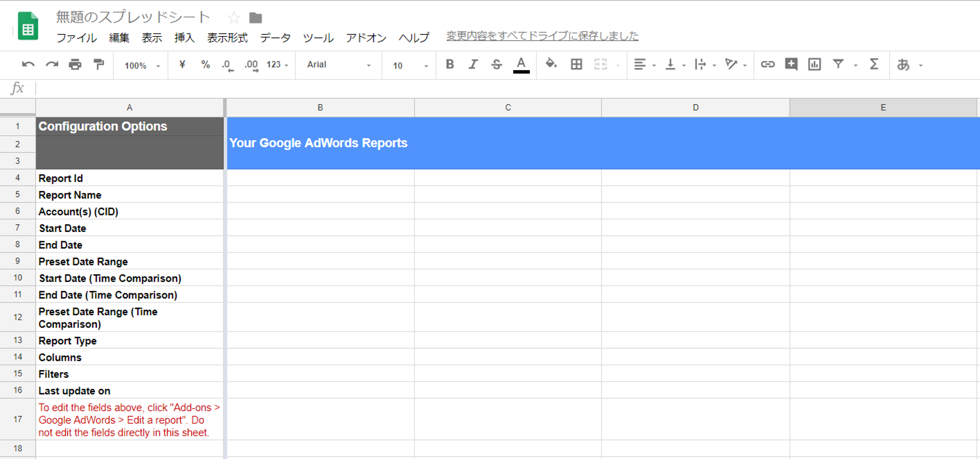This screenshot has width=980, height=459.
Task: Select the Last update on cell
Action: [x=130, y=390]
